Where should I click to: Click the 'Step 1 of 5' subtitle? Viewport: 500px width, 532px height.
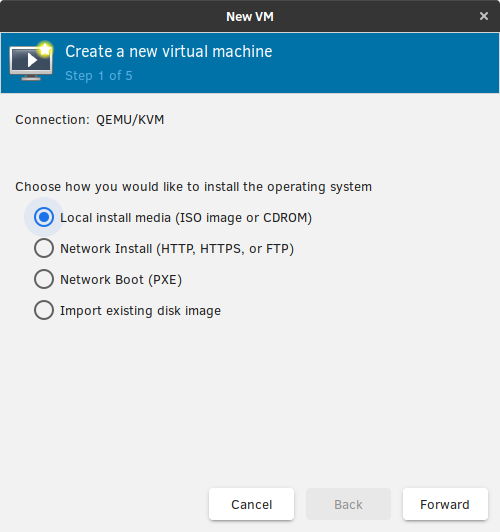[99, 76]
